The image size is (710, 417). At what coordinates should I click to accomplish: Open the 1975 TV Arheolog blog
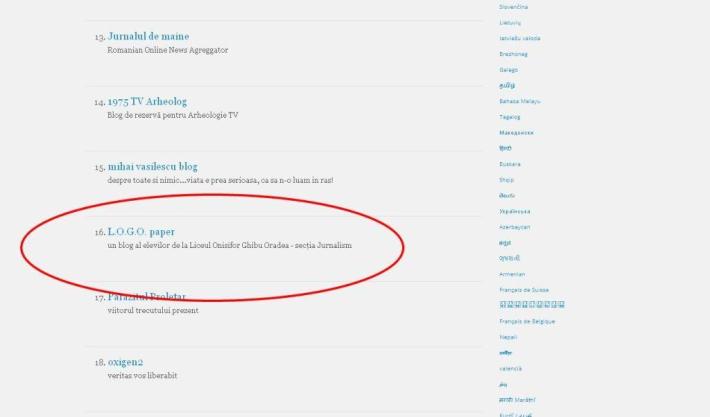pos(147,102)
